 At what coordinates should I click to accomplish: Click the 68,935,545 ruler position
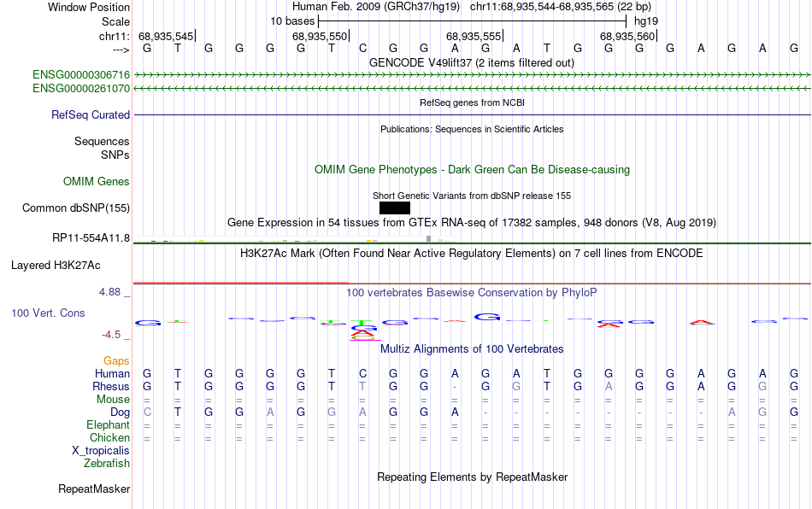point(166,36)
